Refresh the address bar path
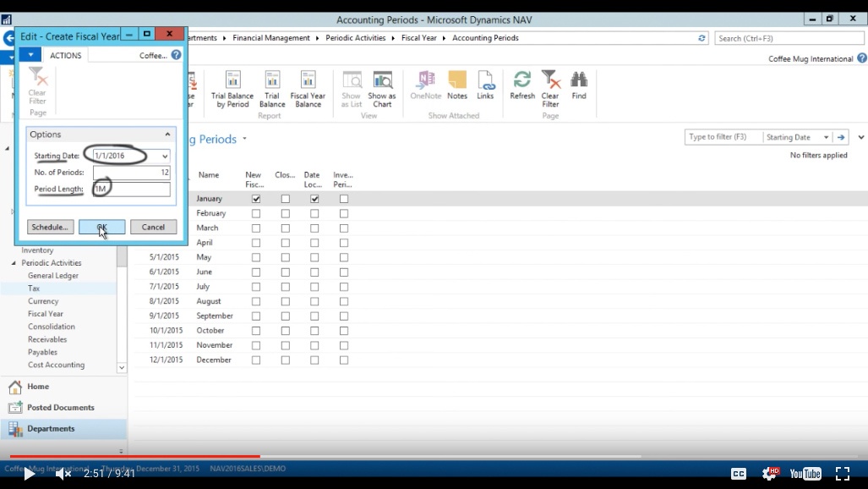868x489 pixels. point(701,38)
